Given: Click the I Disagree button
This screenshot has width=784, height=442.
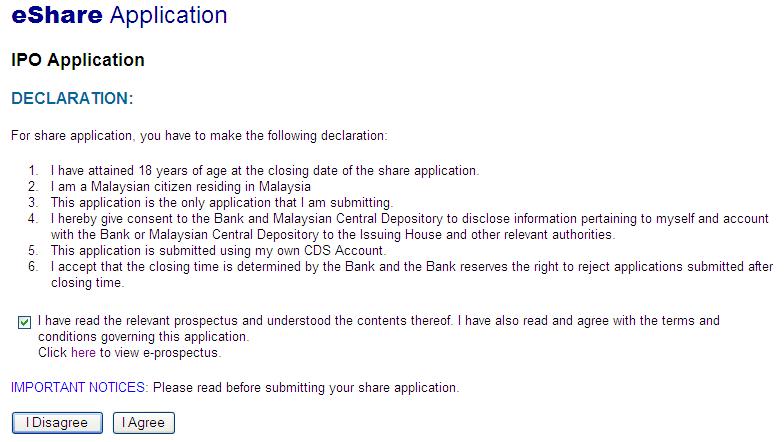Looking at the screenshot, I should point(57,423).
